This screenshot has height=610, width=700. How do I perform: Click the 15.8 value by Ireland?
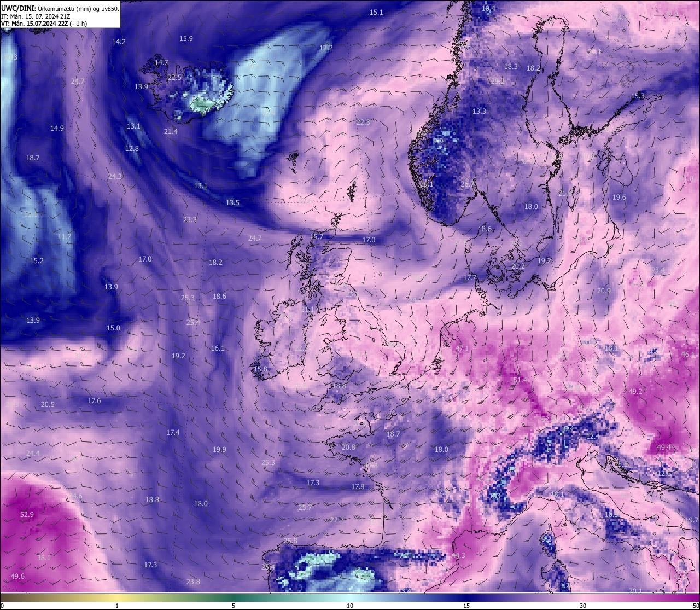260,369
